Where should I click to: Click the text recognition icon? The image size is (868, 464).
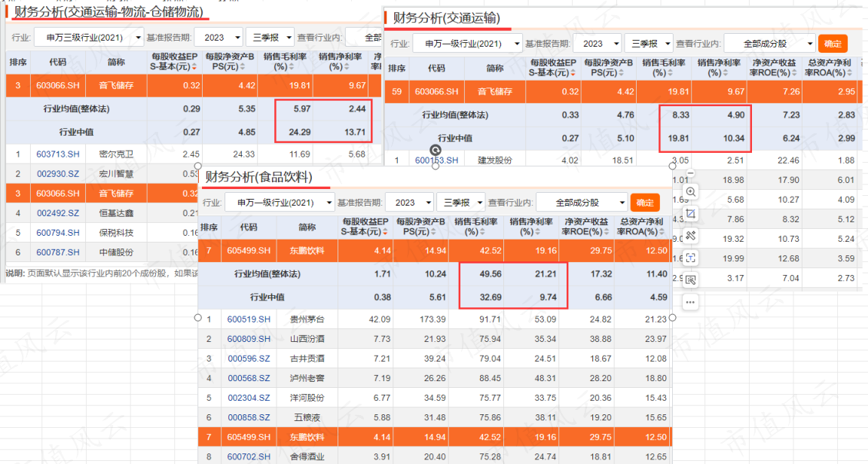click(690, 258)
